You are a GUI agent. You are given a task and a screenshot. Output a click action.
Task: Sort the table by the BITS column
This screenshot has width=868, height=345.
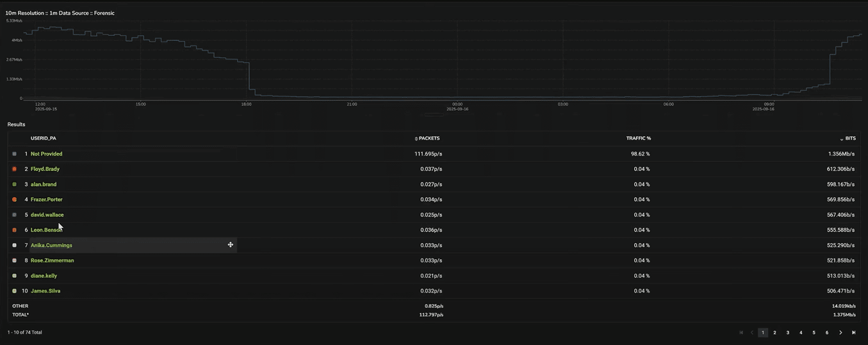click(x=849, y=138)
